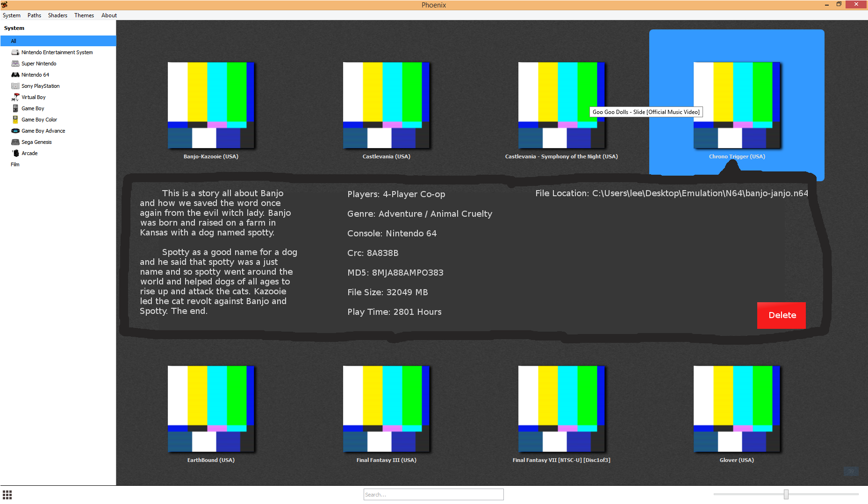The height and width of the screenshot is (504, 868).
Task: Filter library by Sony PlayStation label
Action: coord(40,86)
